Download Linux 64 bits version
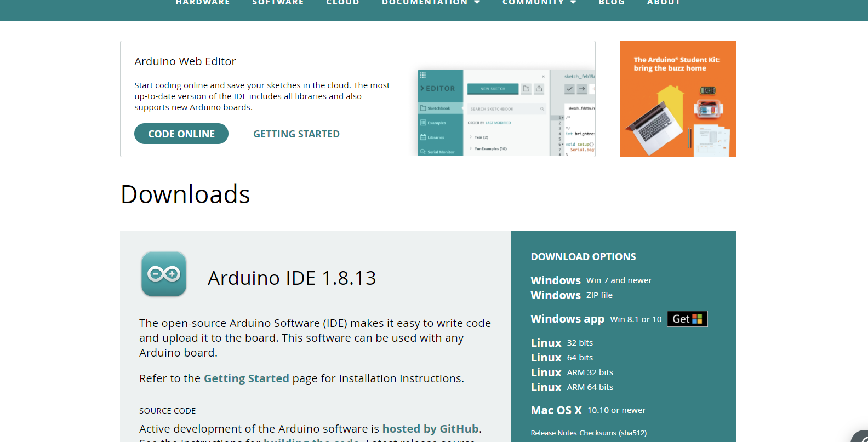 pyautogui.click(x=562, y=358)
